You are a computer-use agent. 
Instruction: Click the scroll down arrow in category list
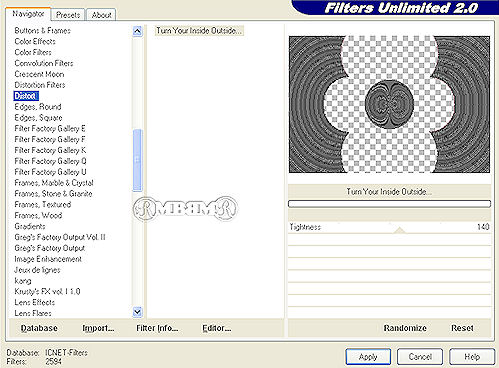point(137,312)
